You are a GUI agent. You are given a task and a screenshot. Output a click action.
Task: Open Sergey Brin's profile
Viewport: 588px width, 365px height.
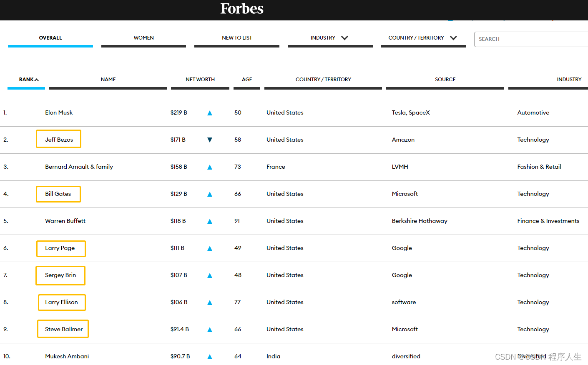coord(60,275)
